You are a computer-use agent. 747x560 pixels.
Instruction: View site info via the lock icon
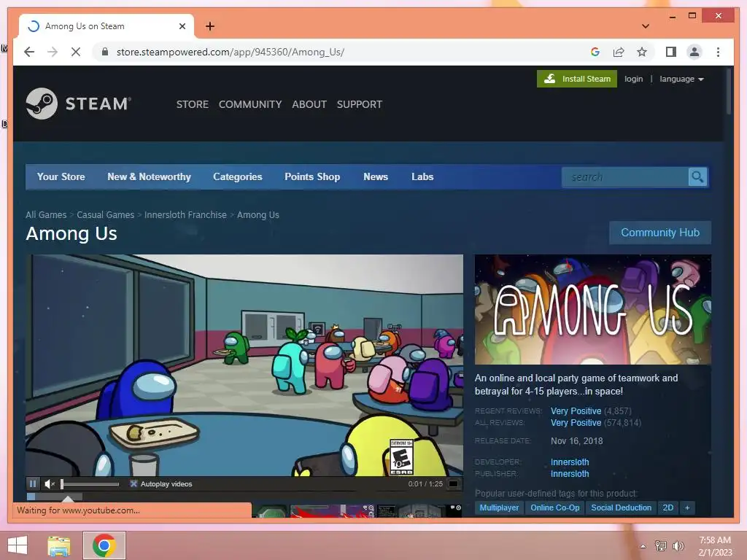(x=105, y=52)
